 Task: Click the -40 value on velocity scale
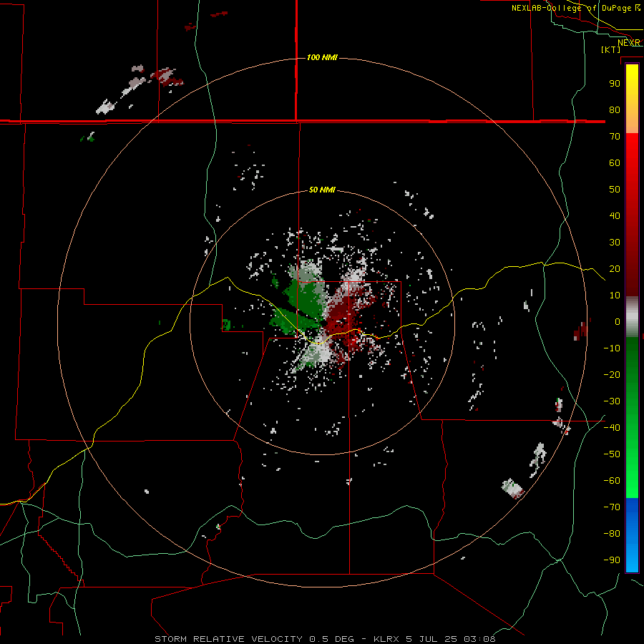612,428
